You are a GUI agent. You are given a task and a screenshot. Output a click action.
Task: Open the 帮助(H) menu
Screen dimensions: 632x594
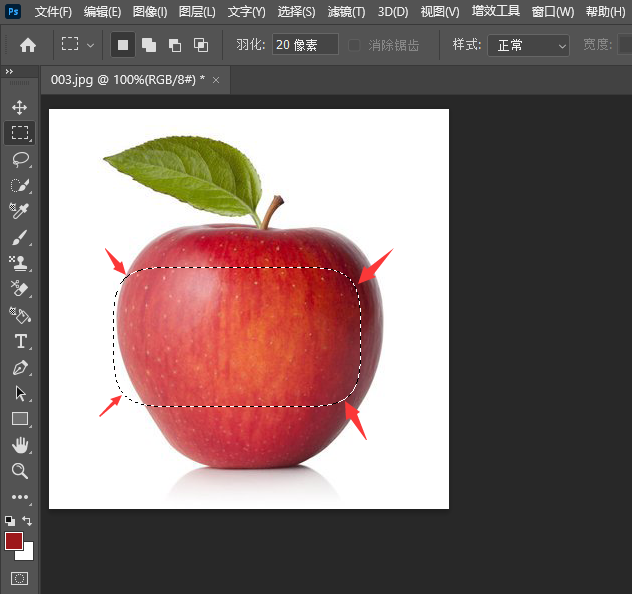[605, 12]
